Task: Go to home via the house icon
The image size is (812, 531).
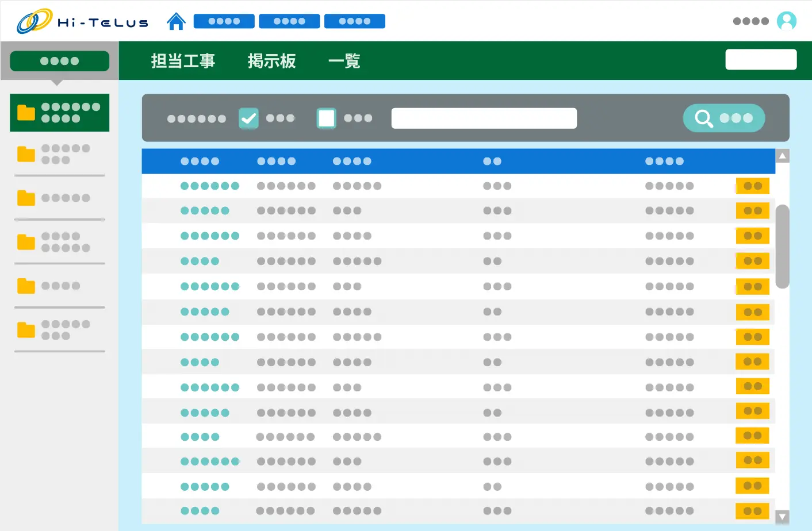Action: click(176, 21)
